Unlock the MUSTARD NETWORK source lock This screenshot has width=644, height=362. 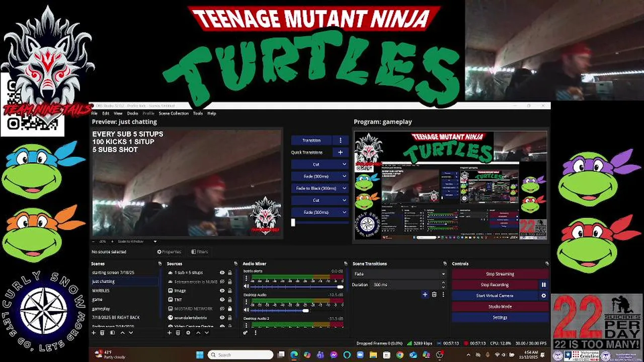coord(230,309)
